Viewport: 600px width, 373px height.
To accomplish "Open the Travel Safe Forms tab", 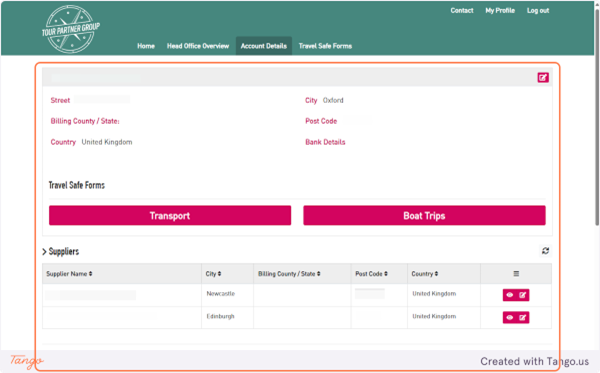I will pos(325,46).
